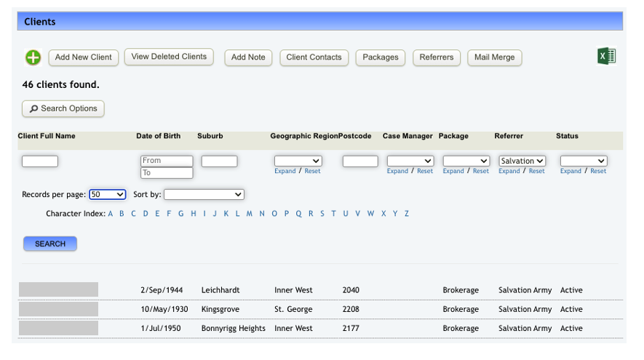
Task: Expand the Sort by dropdown
Action: (204, 194)
